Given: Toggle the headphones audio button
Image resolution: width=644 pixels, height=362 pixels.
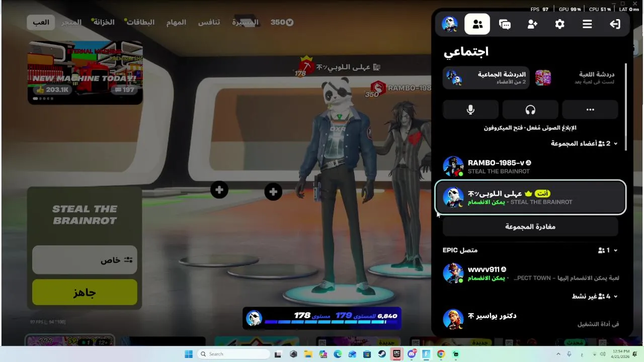Looking at the screenshot, I should coord(530,110).
